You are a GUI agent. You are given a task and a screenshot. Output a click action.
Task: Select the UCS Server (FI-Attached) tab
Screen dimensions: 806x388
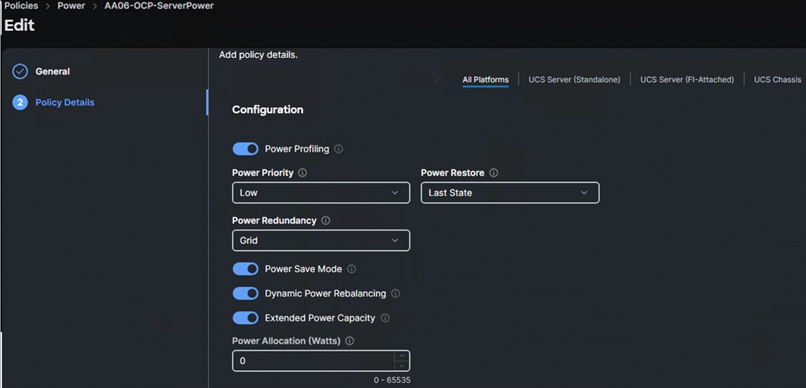(687, 80)
